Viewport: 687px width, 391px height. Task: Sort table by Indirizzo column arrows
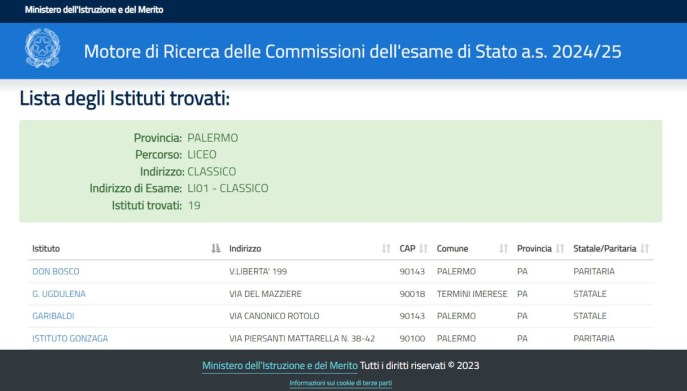pyautogui.click(x=386, y=249)
